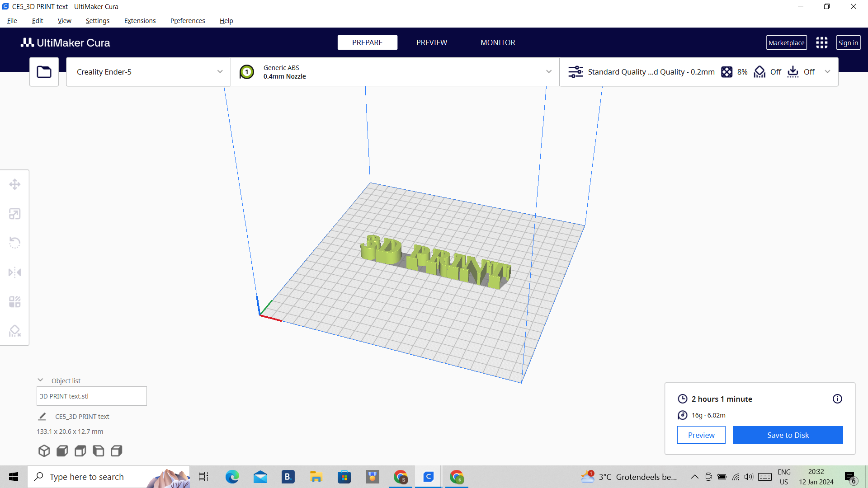Select 3D PRINT text.stl in object list
868x488 pixels.
tap(91, 396)
